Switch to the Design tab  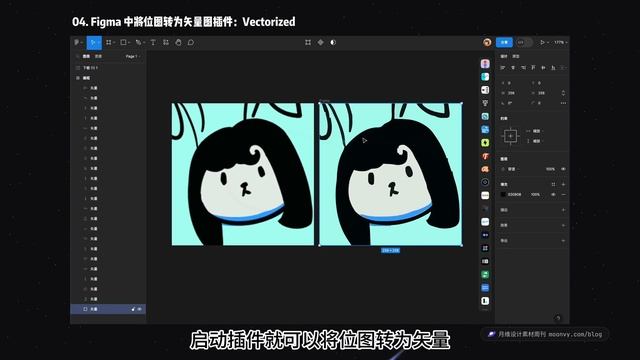[504, 56]
